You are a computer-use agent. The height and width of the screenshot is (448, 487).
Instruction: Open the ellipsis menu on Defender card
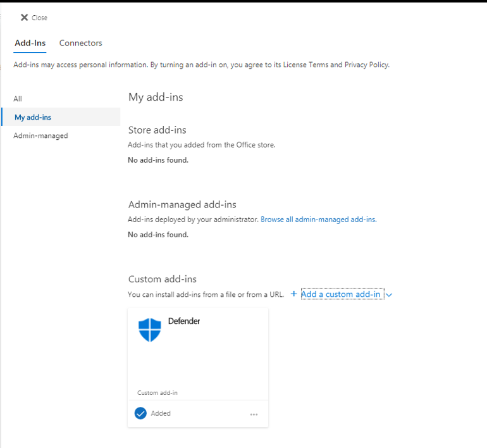click(254, 414)
